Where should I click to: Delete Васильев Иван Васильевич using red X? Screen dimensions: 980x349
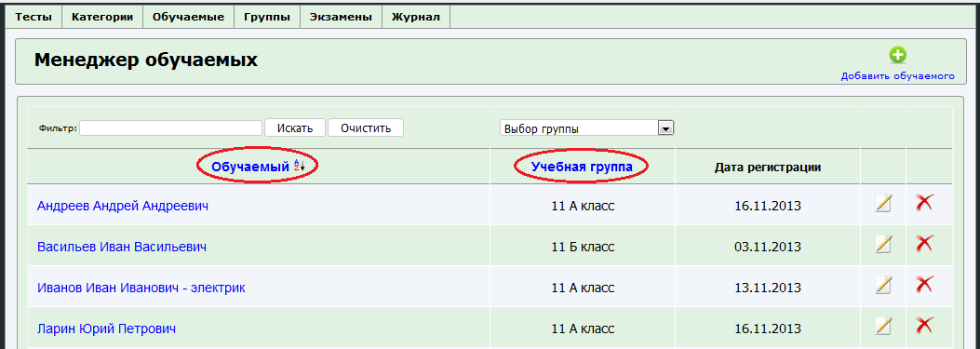point(924,243)
